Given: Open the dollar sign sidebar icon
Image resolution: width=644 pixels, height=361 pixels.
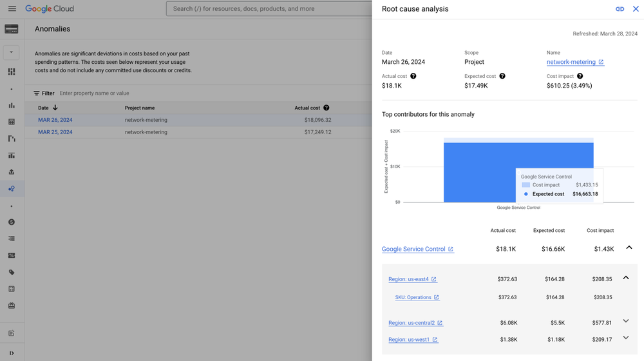Looking at the screenshot, I should (12, 222).
